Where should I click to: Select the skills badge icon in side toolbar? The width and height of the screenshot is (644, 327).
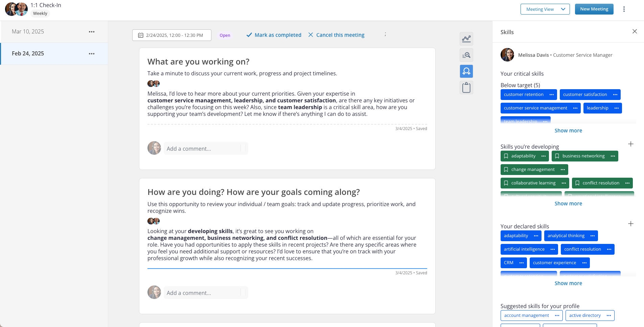pyautogui.click(x=466, y=71)
